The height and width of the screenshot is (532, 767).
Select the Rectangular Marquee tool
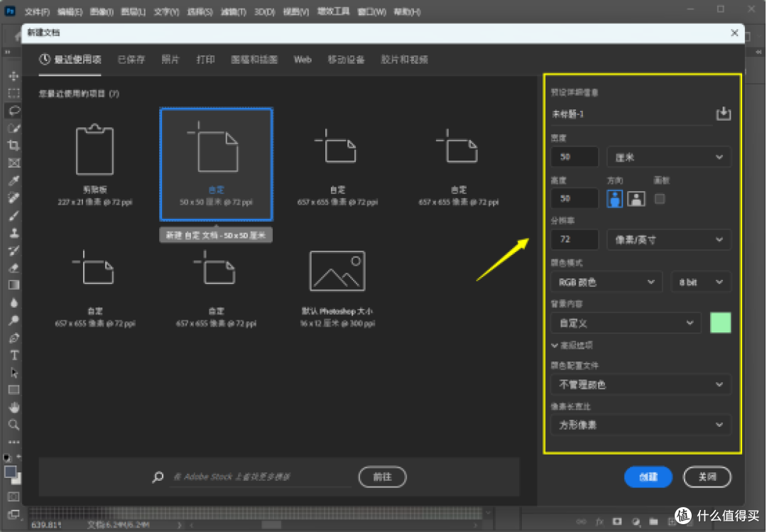click(x=13, y=93)
